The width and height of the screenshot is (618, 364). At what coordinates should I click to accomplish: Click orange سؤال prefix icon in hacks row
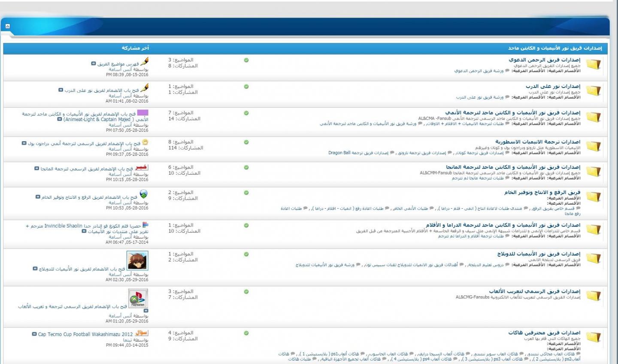click(x=142, y=333)
